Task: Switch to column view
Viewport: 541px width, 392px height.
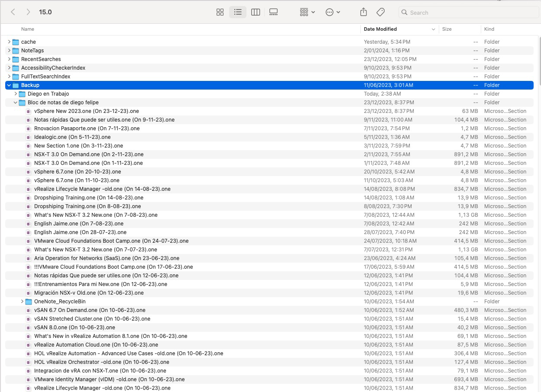Action: click(x=256, y=12)
